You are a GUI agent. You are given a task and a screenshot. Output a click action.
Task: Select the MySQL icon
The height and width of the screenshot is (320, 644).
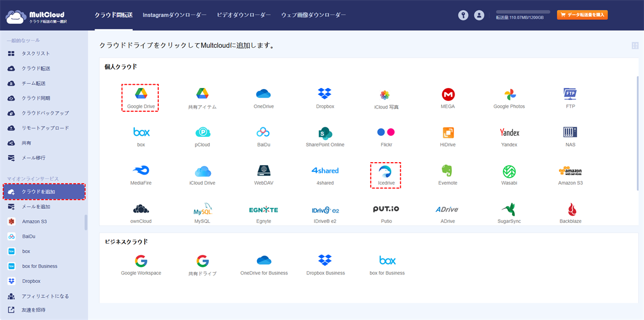click(202, 213)
